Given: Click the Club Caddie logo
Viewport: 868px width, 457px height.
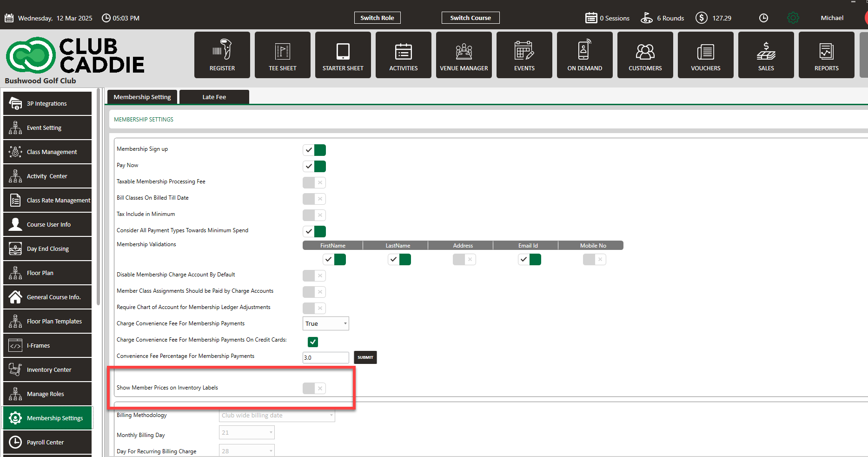Looking at the screenshot, I should coord(75,56).
